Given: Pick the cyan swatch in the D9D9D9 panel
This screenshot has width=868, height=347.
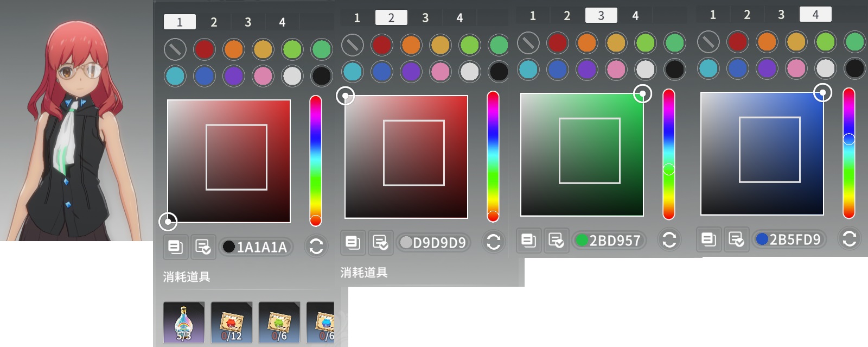Looking at the screenshot, I should [353, 72].
